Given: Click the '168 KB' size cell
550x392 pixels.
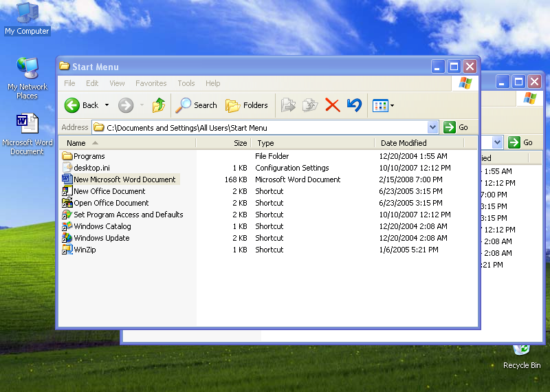Looking at the screenshot, I should pos(236,179).
